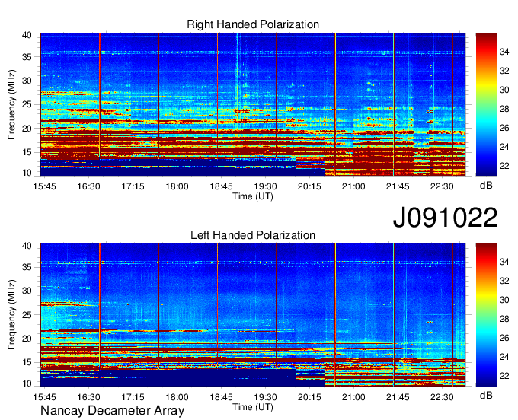The width and height of the screenshot is (518, 420).
Task: Click 22:30 tick under Left Handed plot
Action: click(x=442, y=396)
